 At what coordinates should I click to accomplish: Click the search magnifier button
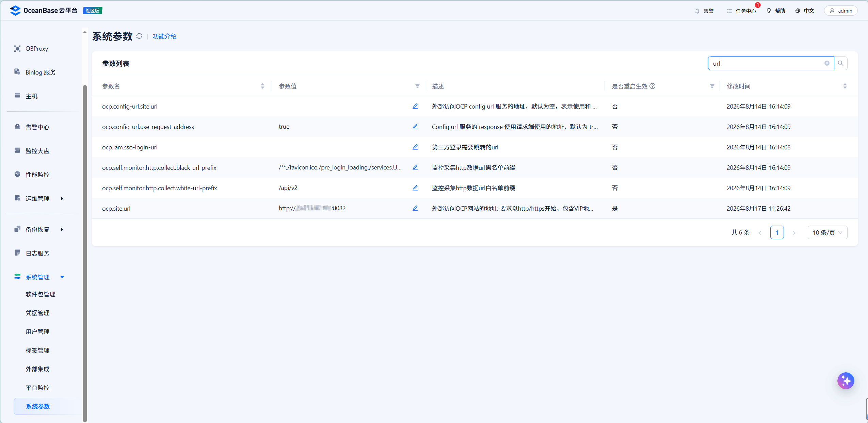pyautogui.click(x=841, y=63)
